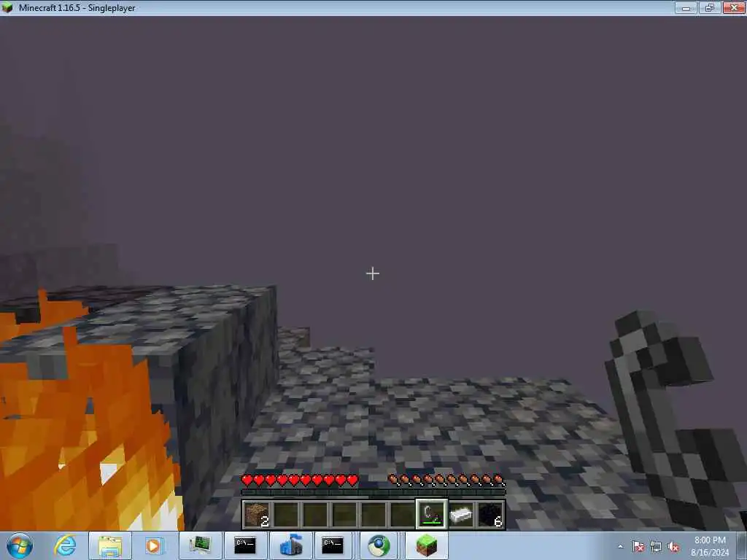Open the green-screen monitor taskbar app
The image size is (747, 560).
[200, 545]
